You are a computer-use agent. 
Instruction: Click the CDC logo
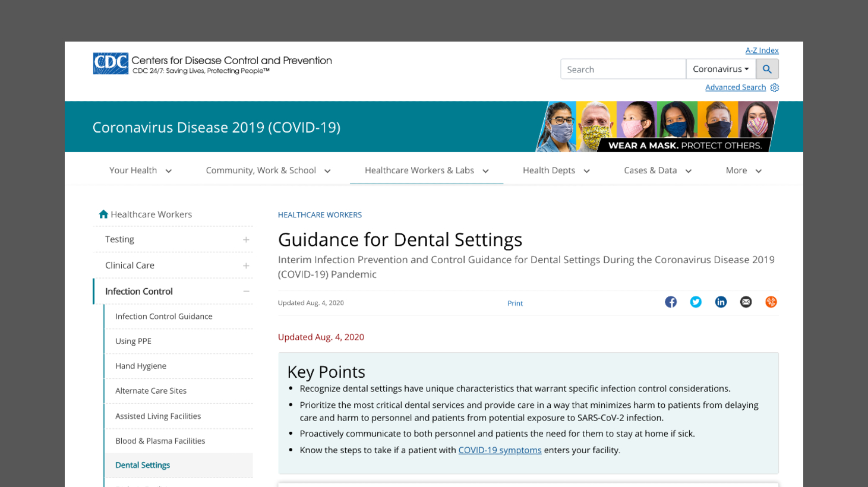coord(110,64)
